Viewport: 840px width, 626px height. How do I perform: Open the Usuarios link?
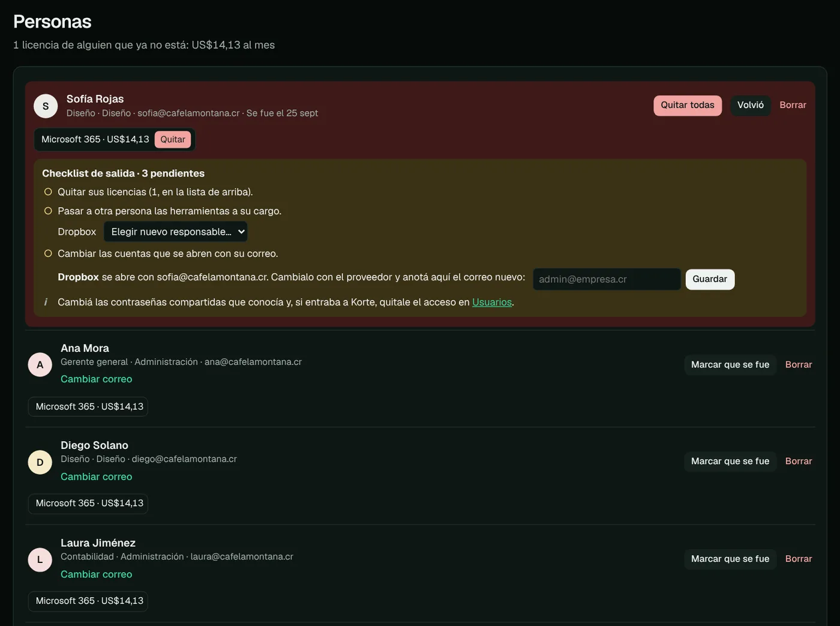[x=492, y=302]
